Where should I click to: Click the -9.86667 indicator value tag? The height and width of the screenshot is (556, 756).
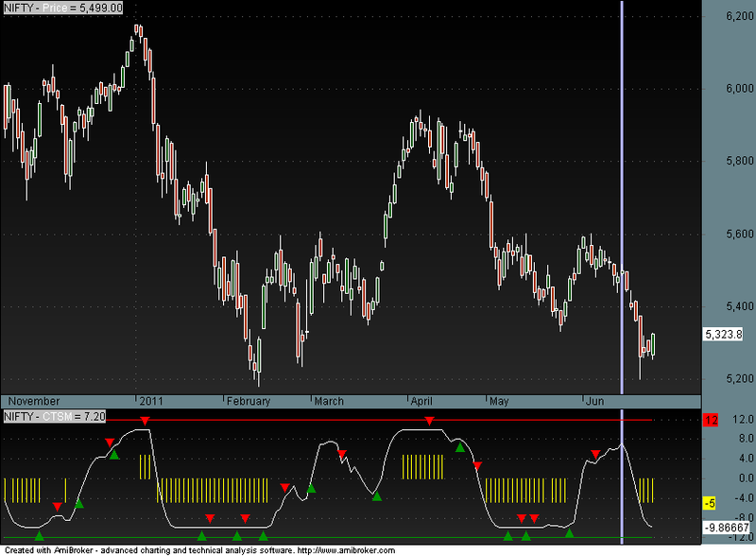pyautogui.click(x=727, y=528)
